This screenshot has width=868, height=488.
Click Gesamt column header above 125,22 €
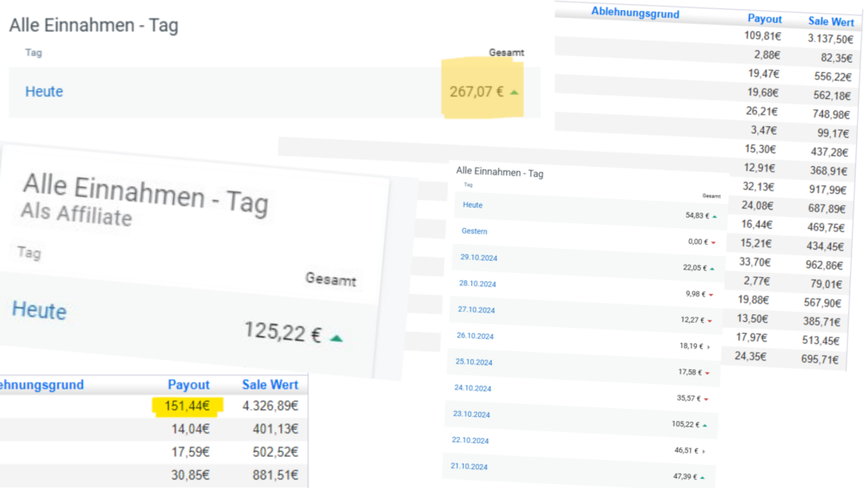tap(331, 280)
